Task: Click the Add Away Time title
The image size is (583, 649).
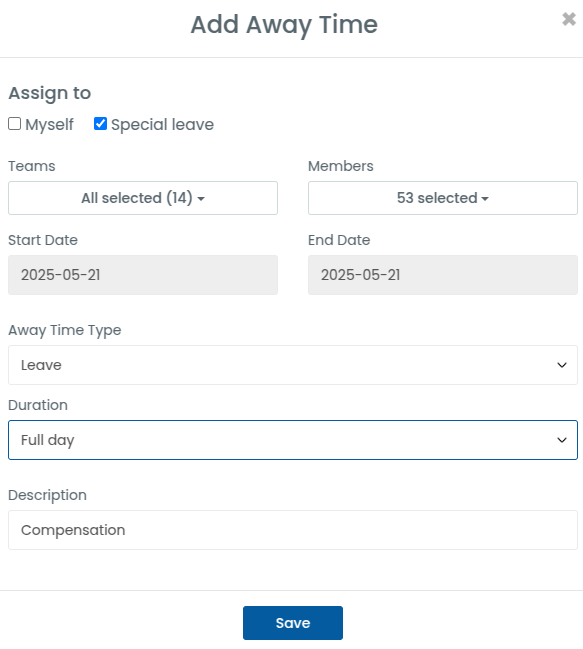Action: (284, 25)
